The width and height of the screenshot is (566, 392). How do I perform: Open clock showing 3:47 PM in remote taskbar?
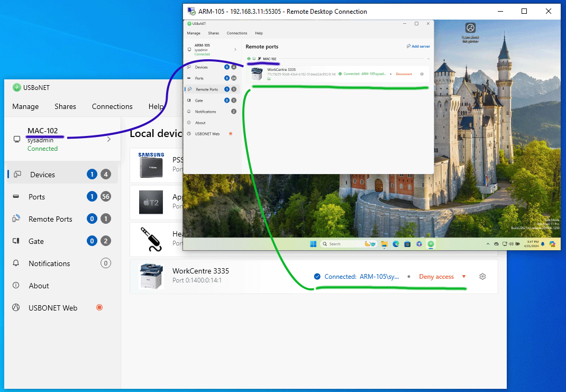pyautogui.click(x=531, y=244)
